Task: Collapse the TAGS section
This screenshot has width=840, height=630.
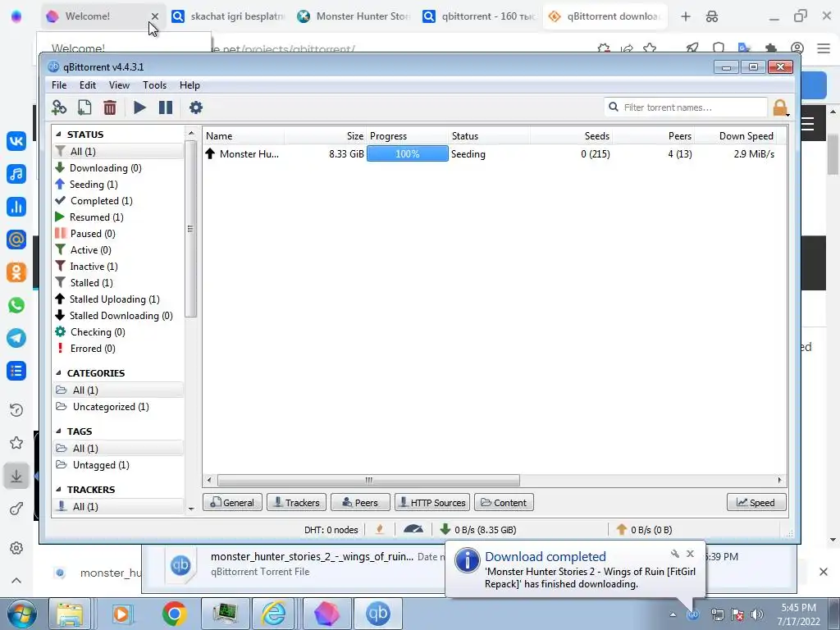Action: pos(58,431)
